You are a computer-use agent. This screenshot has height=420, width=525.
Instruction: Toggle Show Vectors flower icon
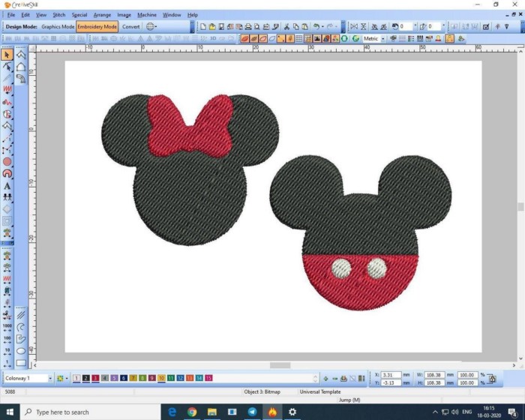(335, 38)
